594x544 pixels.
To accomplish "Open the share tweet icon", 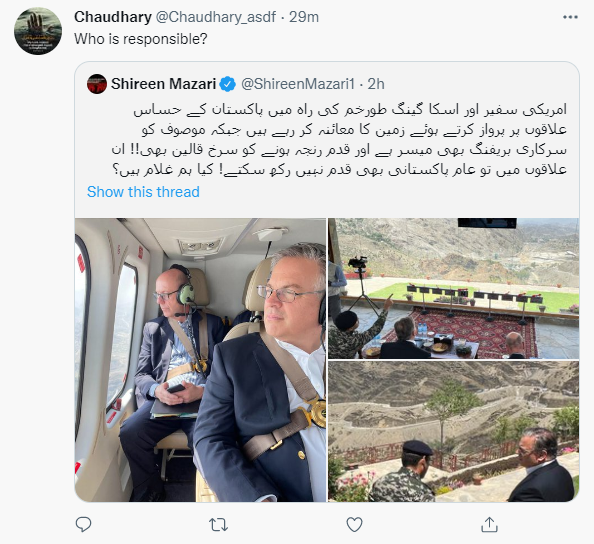I will click(489, 524).
